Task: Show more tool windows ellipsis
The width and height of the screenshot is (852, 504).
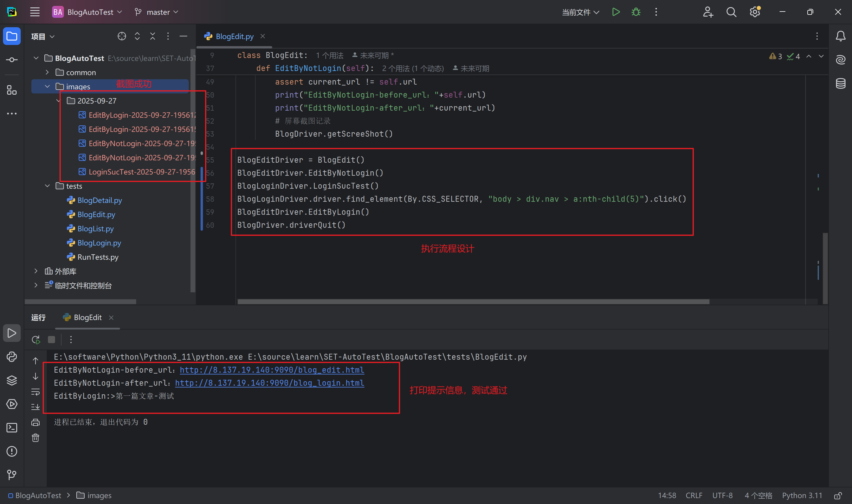Action: (x=12, y=114)
